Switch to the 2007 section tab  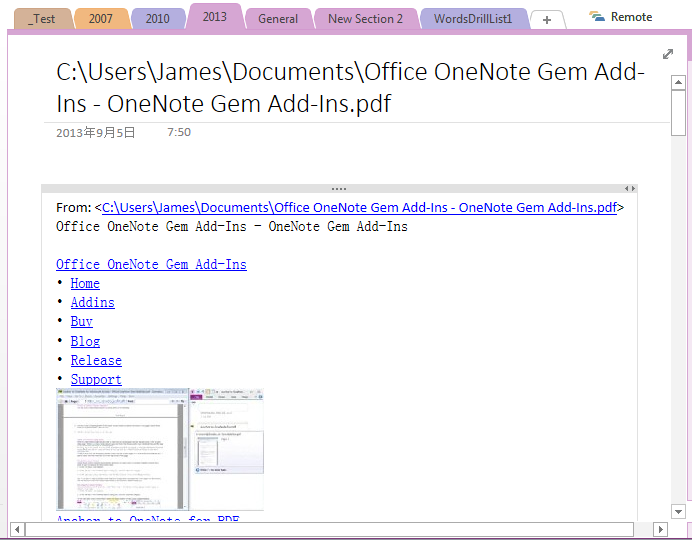[x=101, y=19]
